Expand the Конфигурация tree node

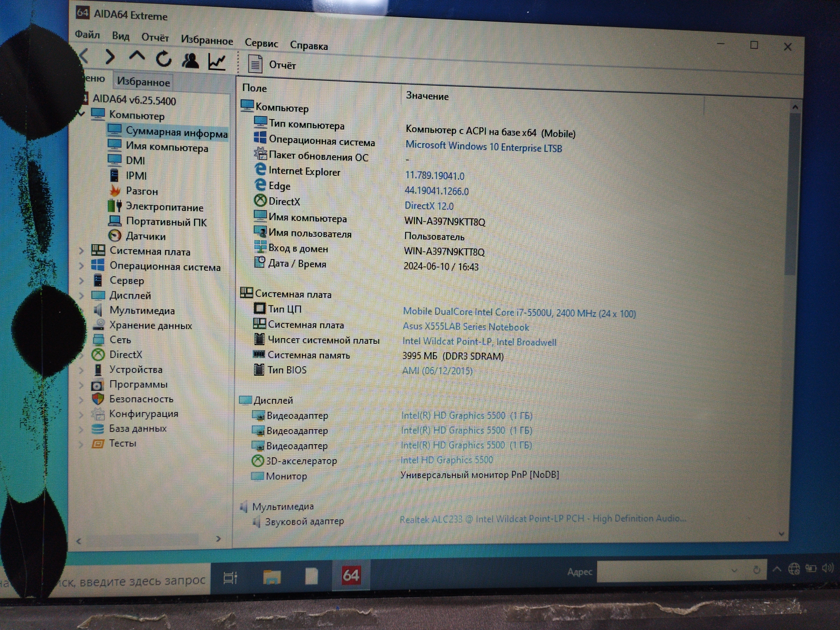[x=81, y=414]
